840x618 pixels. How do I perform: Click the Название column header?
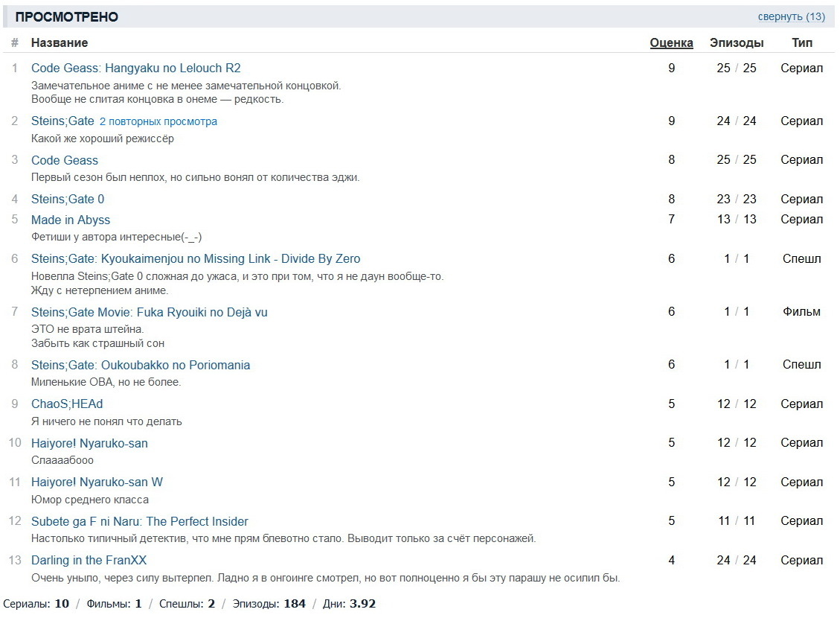tap(60, 43)
